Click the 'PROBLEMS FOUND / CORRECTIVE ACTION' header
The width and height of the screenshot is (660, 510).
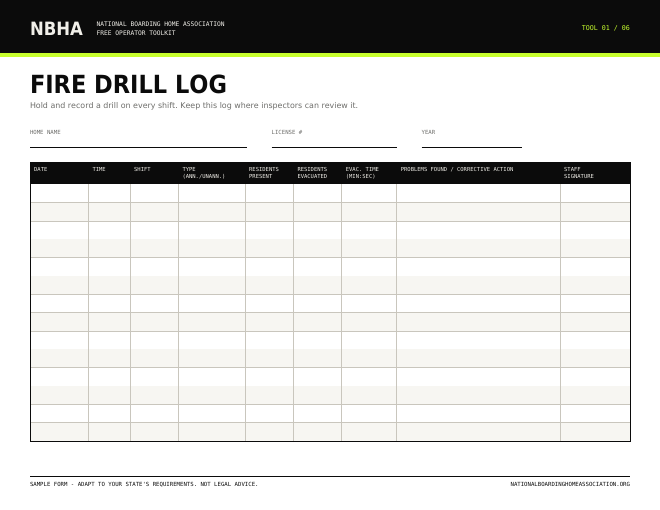pos(457,169)
